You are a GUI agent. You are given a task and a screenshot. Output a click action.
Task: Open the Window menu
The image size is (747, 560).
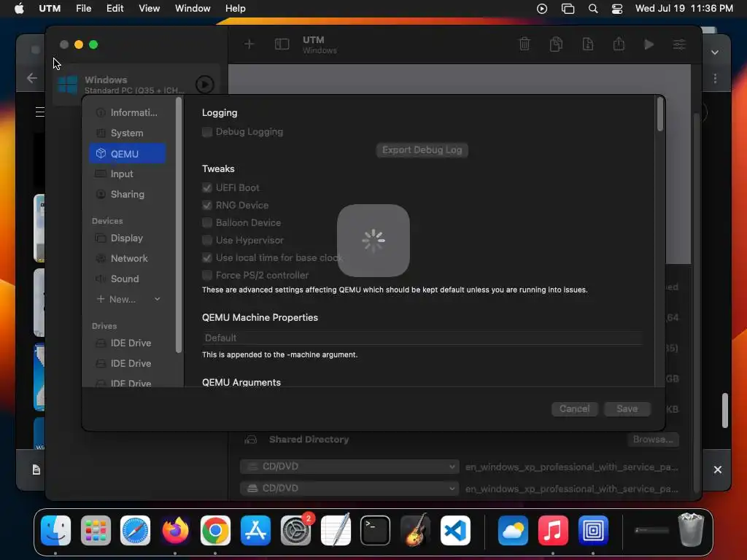coord(193,9)
